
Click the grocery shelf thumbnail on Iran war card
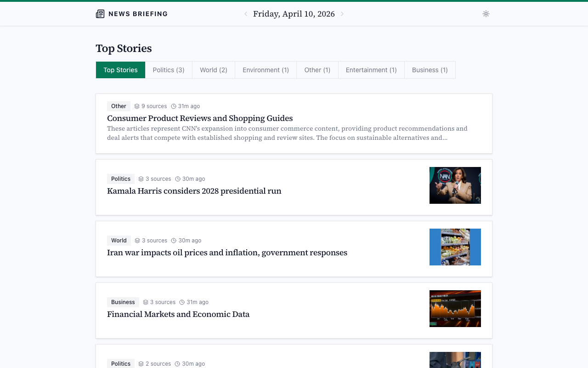click(x=455, y=247)
